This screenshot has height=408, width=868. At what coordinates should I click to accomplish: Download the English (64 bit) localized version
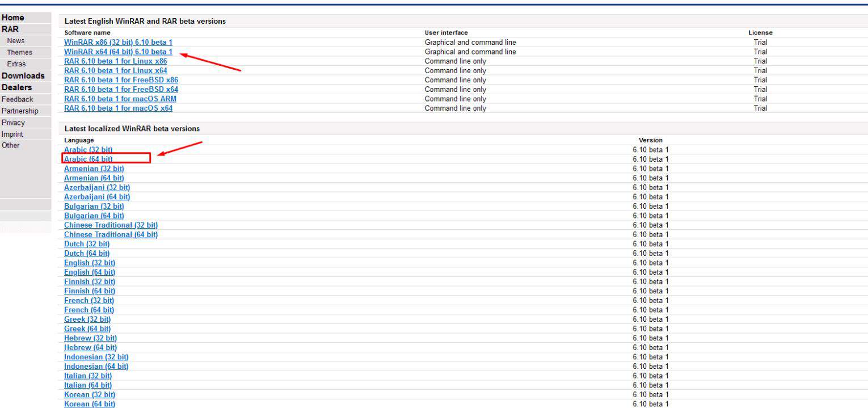[90, 272]
